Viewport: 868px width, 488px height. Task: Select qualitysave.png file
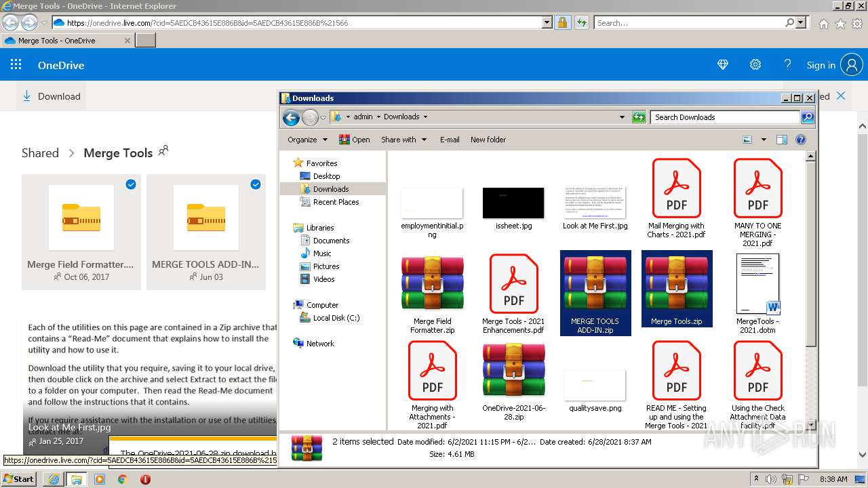(595, 391)
